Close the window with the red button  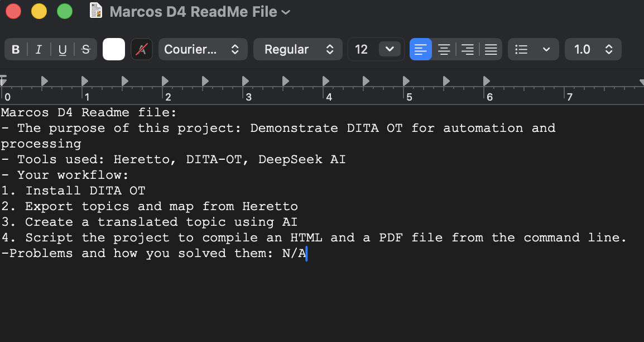coord(13,11)
